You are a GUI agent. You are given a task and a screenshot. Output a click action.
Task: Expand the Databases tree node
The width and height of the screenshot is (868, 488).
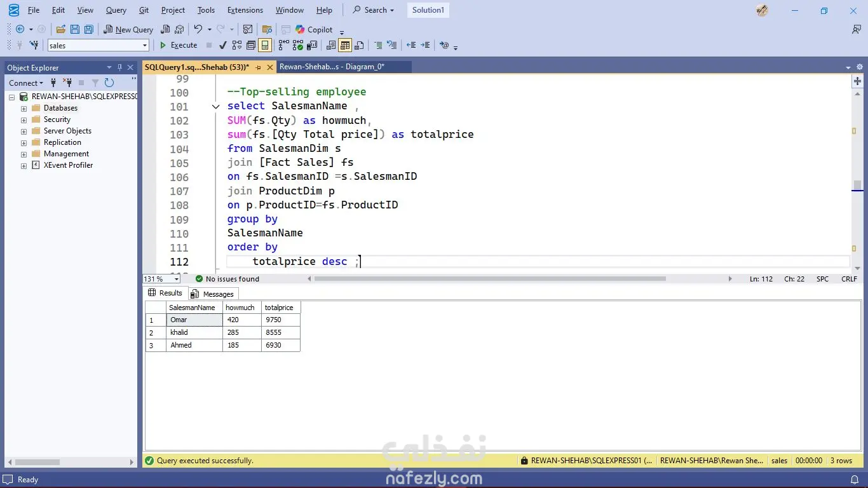click(x=24, y=108)
